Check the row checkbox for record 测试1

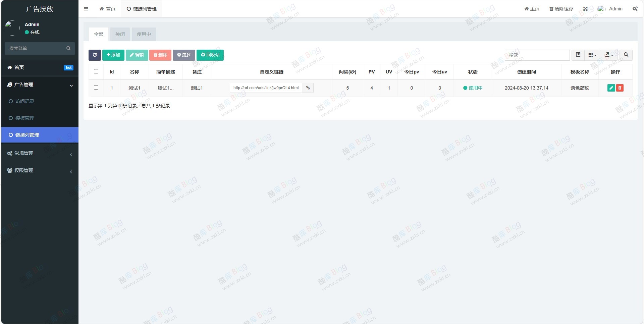coord(96,88)
